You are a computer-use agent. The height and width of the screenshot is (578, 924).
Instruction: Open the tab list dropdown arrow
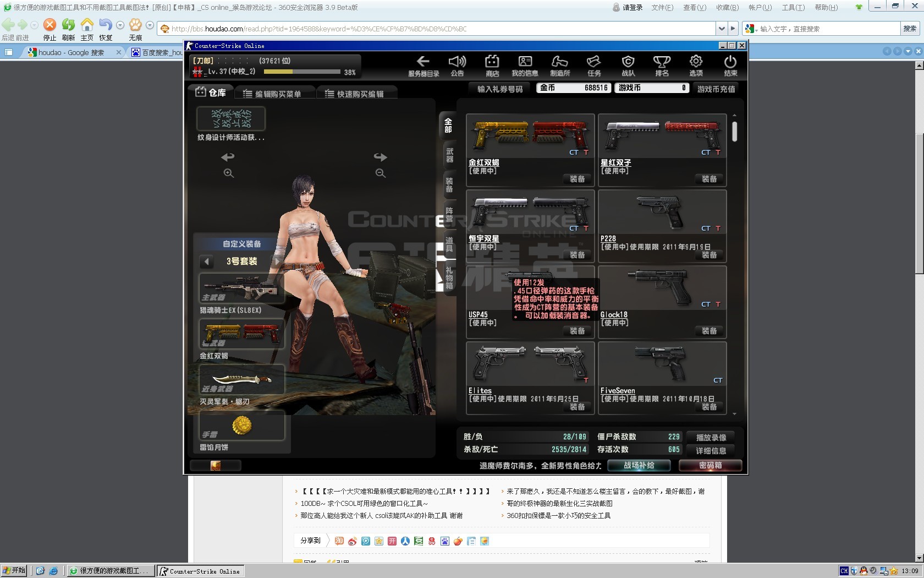(x=908, y=52)
